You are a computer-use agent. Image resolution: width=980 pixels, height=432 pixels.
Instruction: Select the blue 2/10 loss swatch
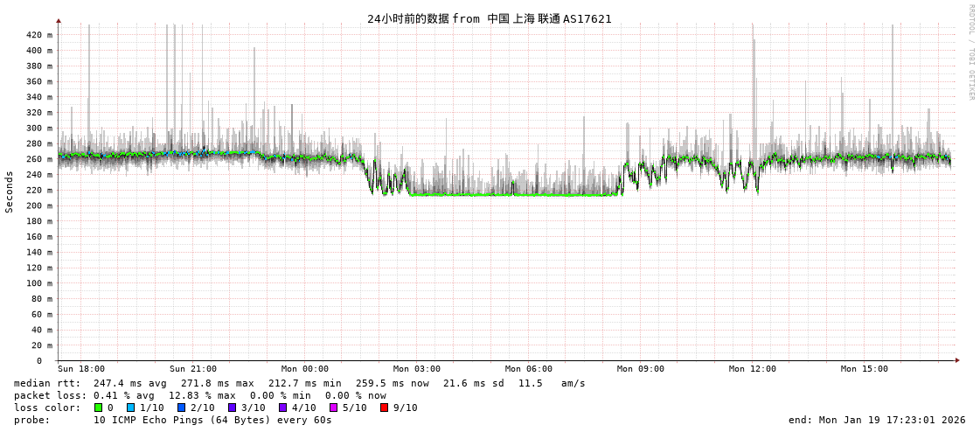pyautogui.click(x=181, y=408)
